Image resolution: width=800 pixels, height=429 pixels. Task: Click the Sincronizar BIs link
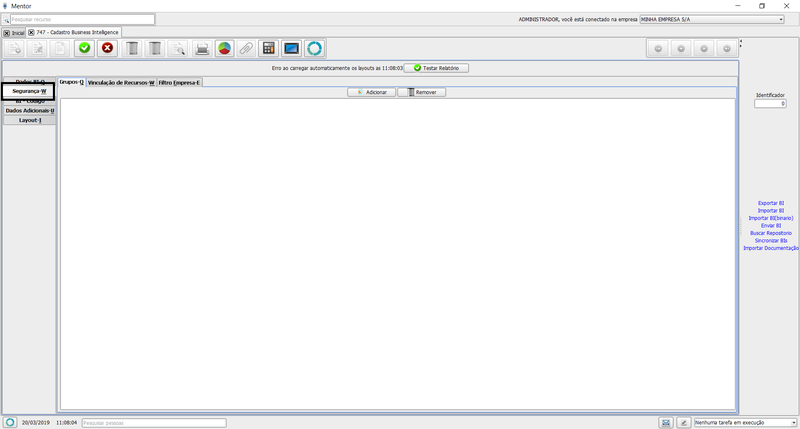tap(771, 240)
